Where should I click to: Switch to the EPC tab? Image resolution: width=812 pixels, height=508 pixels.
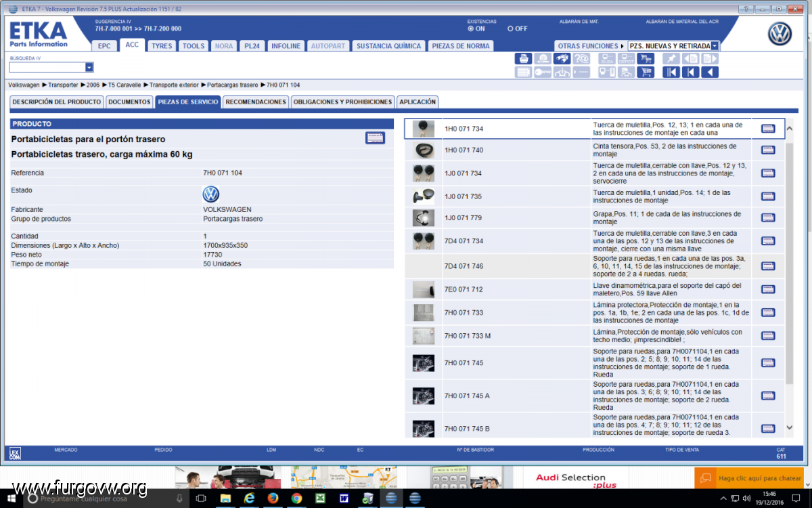pos(104,46)
